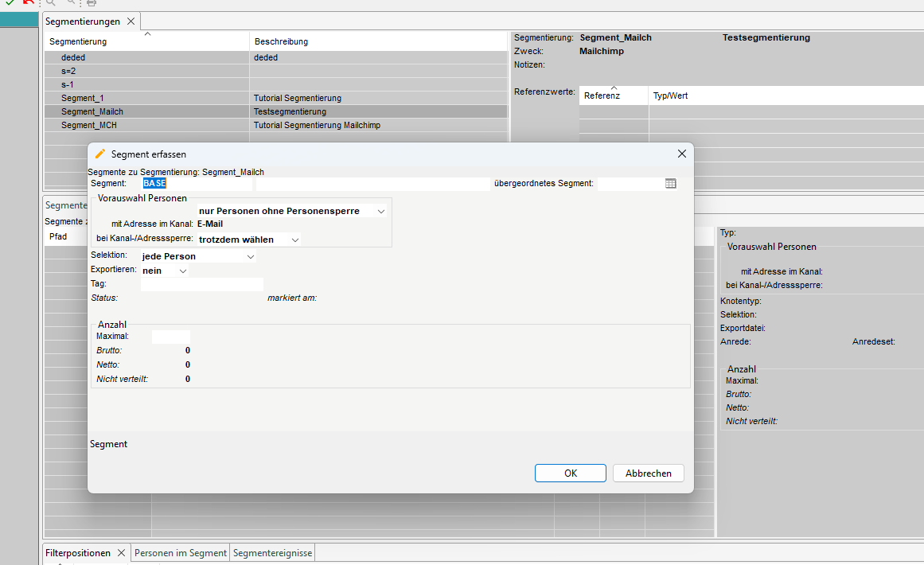Expand the 'trotzdem wählen' Kanal-/Adresssperre dropdown

click(x=295, y=240)
